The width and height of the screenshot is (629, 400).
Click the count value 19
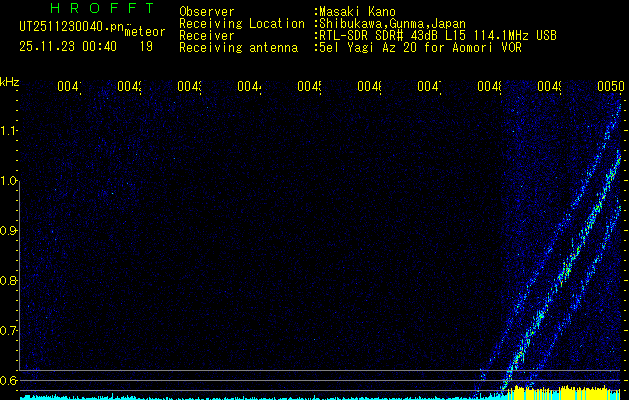pos(146,47)
